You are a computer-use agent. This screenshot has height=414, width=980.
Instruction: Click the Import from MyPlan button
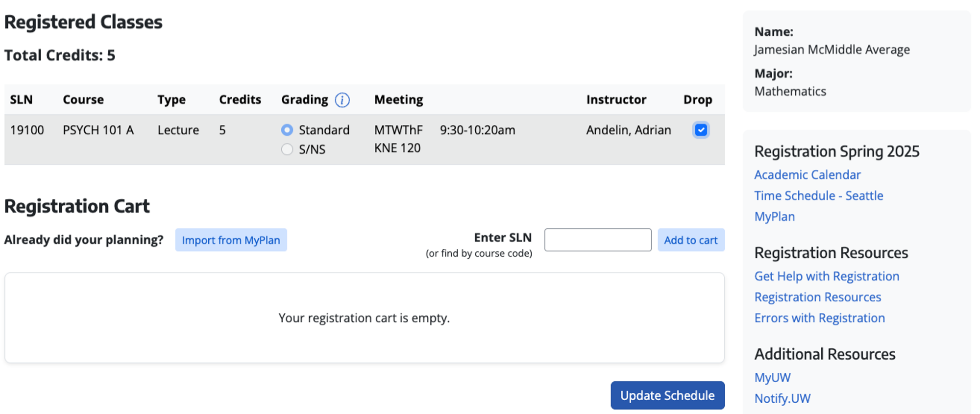click(231, 240)
